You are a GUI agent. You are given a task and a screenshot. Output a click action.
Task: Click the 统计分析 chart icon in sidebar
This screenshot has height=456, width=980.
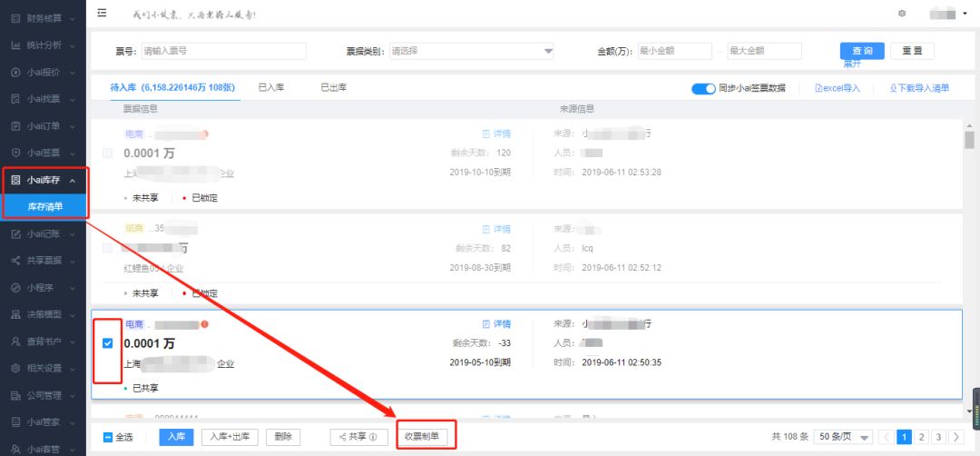tap(15, 45)
